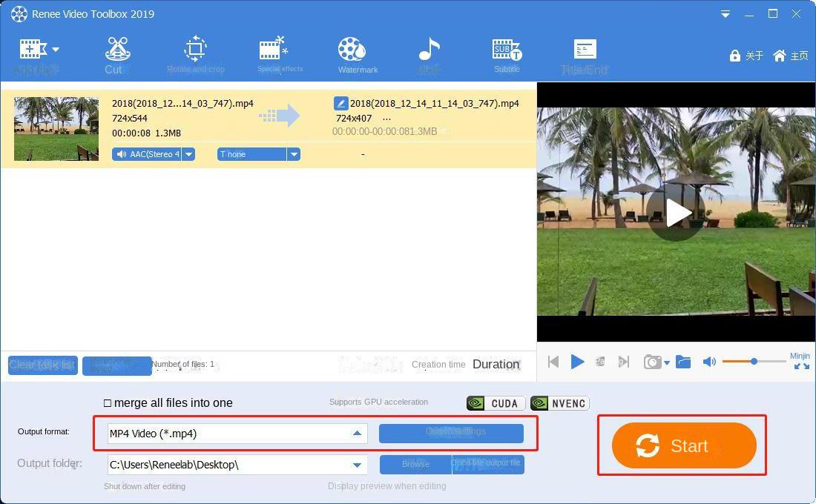Open the Watermark tool
Image resolution: width=816 pixels, height=504 pixels.
coord(358,55)
